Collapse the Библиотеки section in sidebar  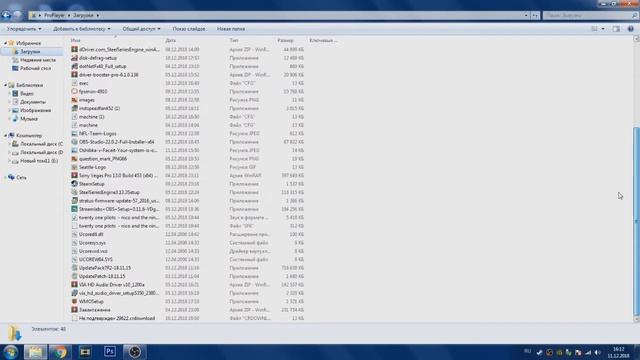[x=6, y=85]
